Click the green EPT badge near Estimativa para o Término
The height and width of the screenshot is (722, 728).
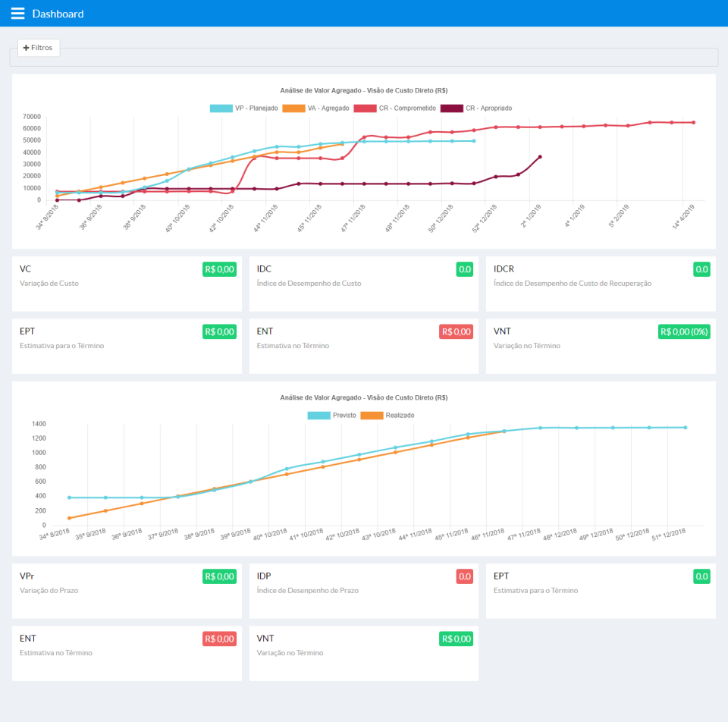pyautogui.click(x=701, y=576)
